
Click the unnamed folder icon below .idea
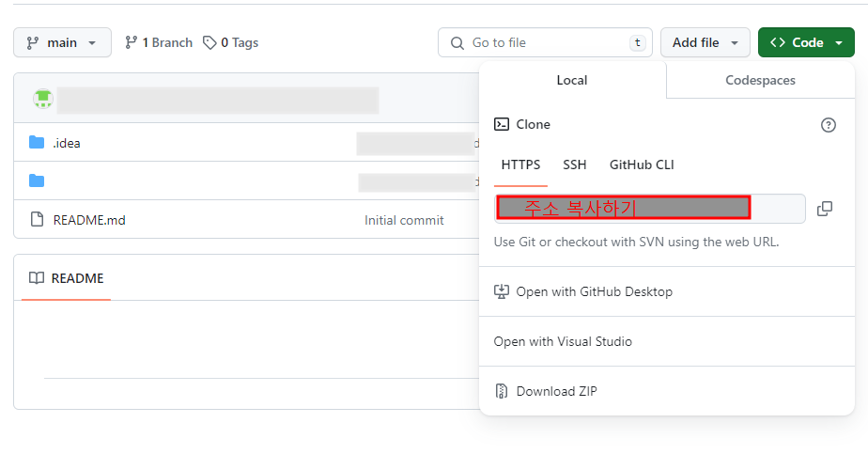point(37,180)
